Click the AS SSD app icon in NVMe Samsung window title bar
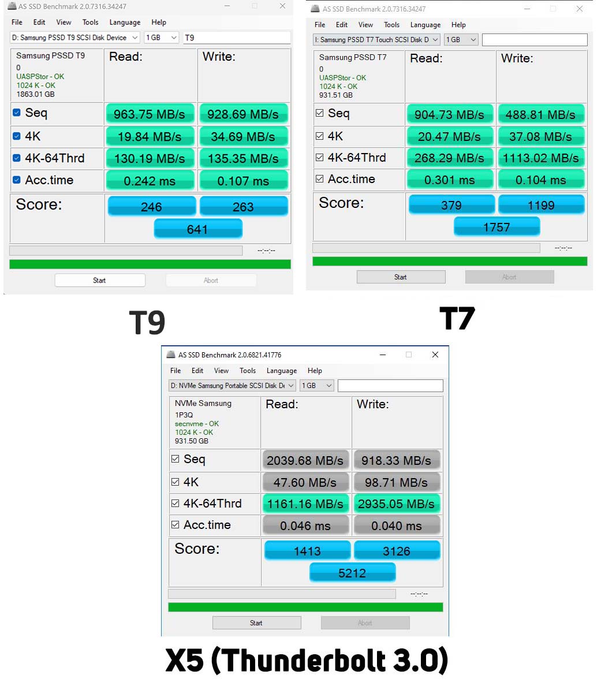616x686 pixels. 171,355
